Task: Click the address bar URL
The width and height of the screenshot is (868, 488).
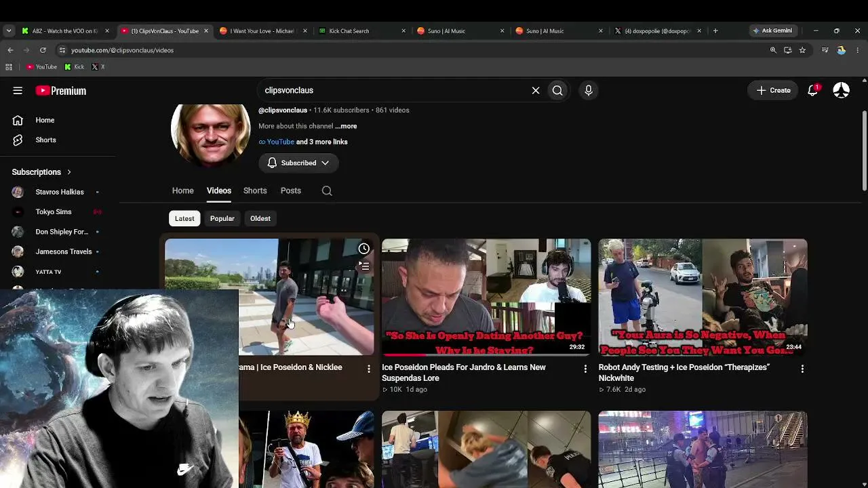Action: click(122, 50)
